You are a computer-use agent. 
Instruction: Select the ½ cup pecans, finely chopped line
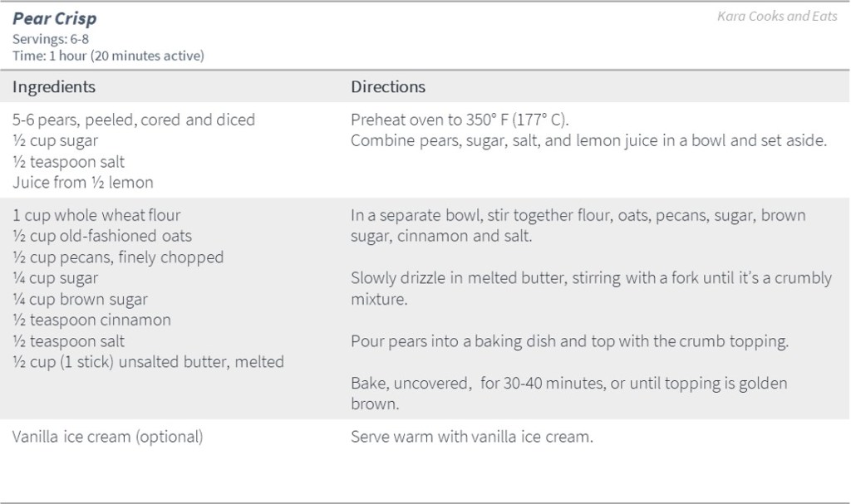click(118, 257)
